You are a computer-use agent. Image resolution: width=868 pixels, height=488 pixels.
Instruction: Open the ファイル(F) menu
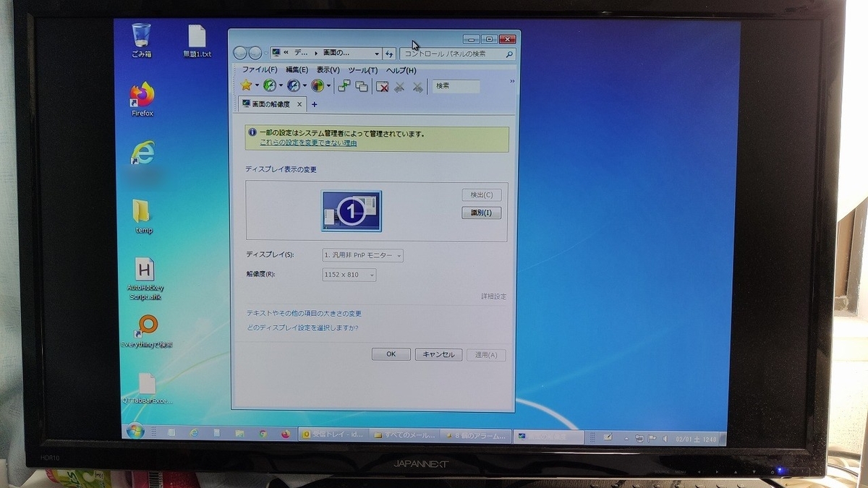click(259, 70)
